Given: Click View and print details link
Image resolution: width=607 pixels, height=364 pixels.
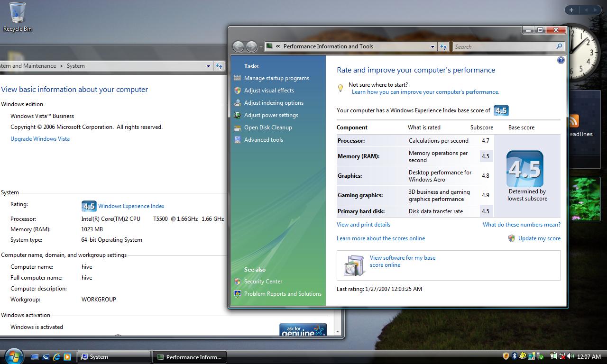Looking at the screenshot, I should [363, 225].
